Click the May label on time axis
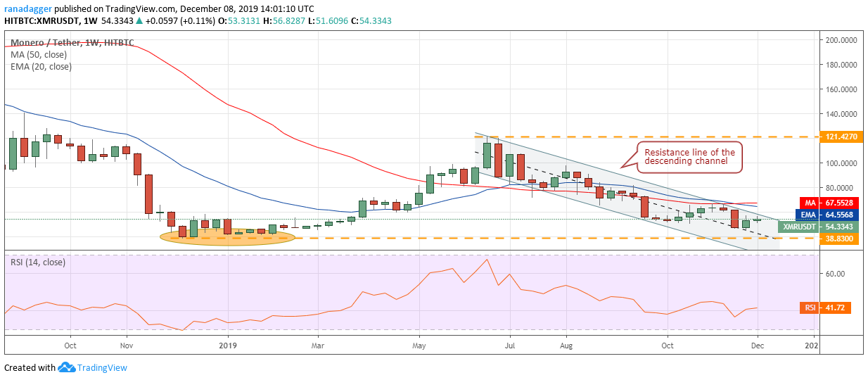The height and width of the screenshot is (380, 868). (x=419, y=346)
